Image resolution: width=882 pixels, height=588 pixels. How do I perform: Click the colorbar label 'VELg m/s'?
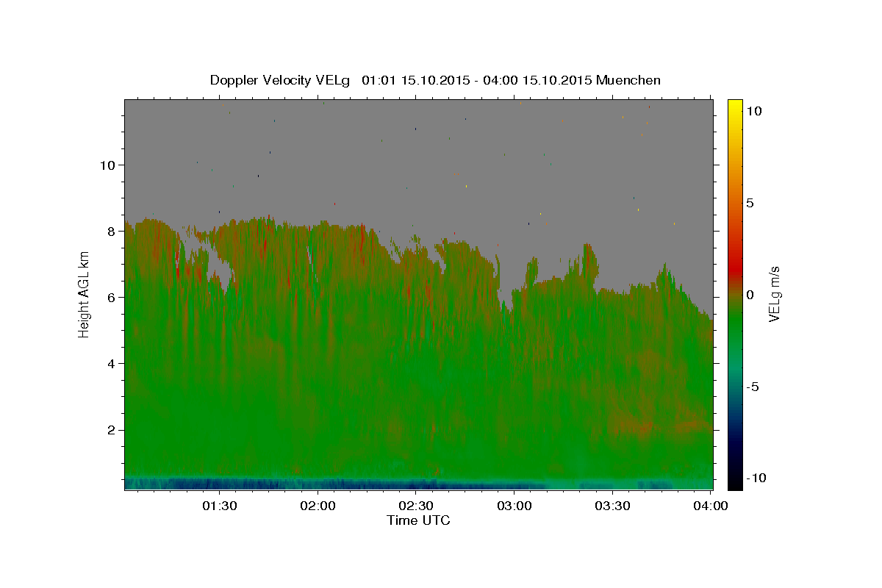774,294
